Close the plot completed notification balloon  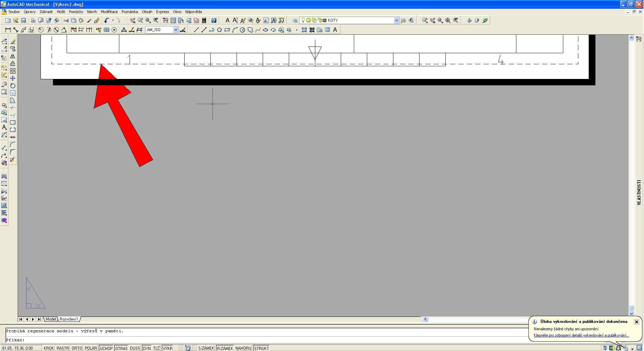tap(636, 322)
